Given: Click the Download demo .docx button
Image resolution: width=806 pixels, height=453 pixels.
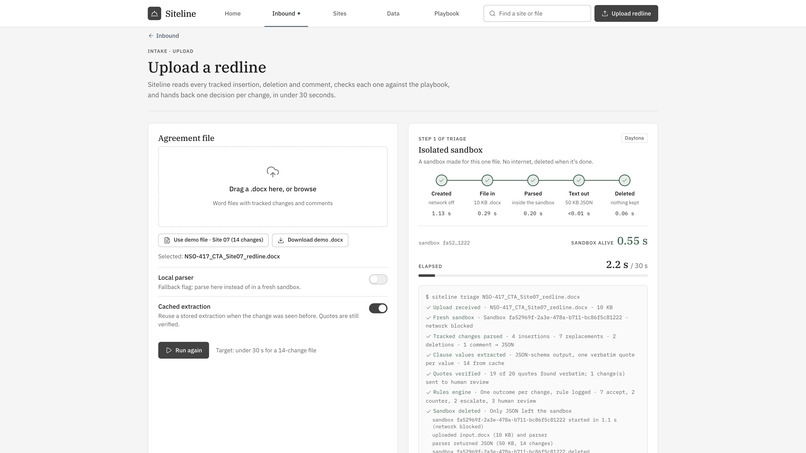Looking at the screenshot, I should tap(310, 240).
